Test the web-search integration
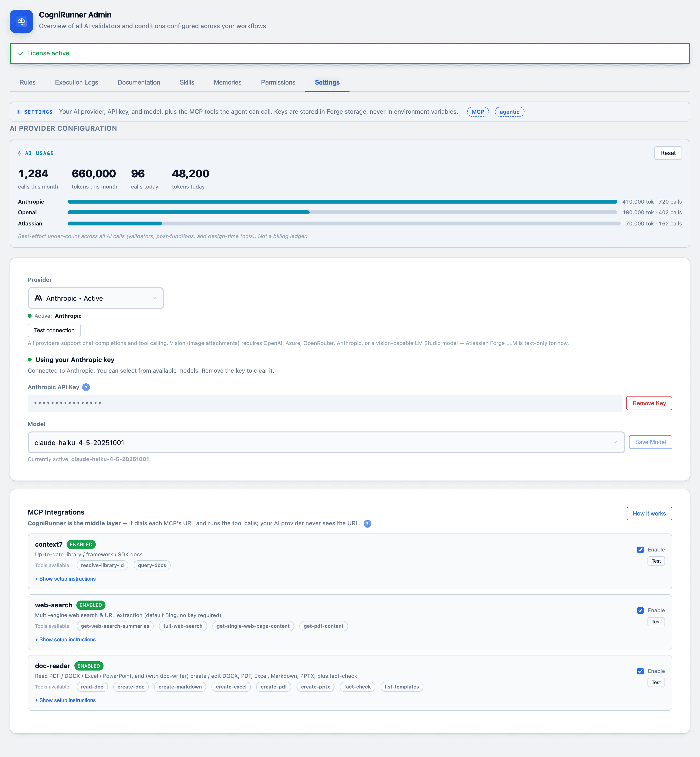The image size is (700, 757). [656, 621]
